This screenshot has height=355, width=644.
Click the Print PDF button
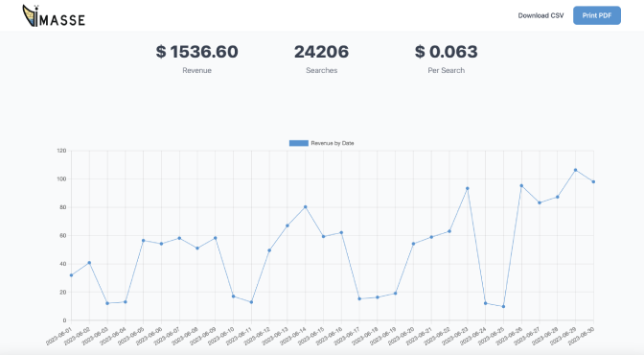pos(597,15)
